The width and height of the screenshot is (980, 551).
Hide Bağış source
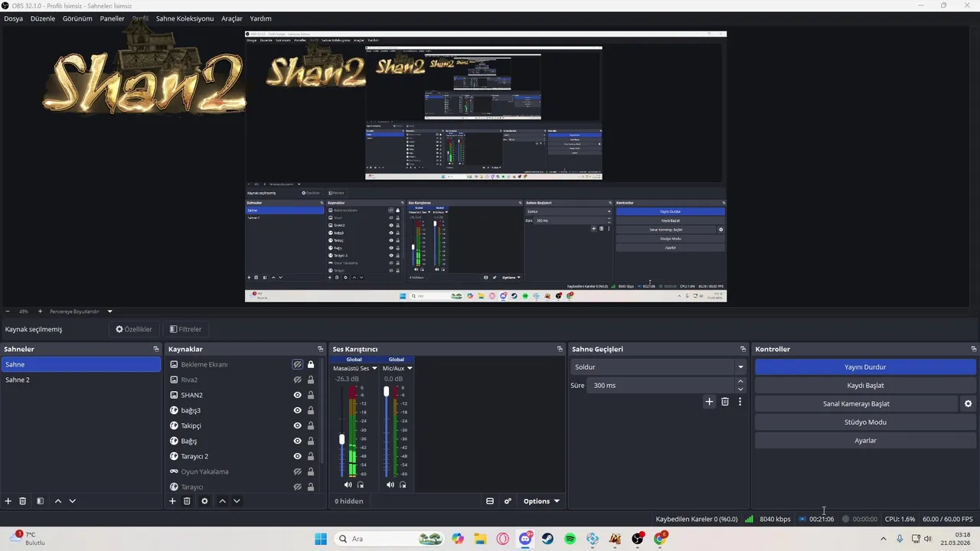(x=298, y=442)
